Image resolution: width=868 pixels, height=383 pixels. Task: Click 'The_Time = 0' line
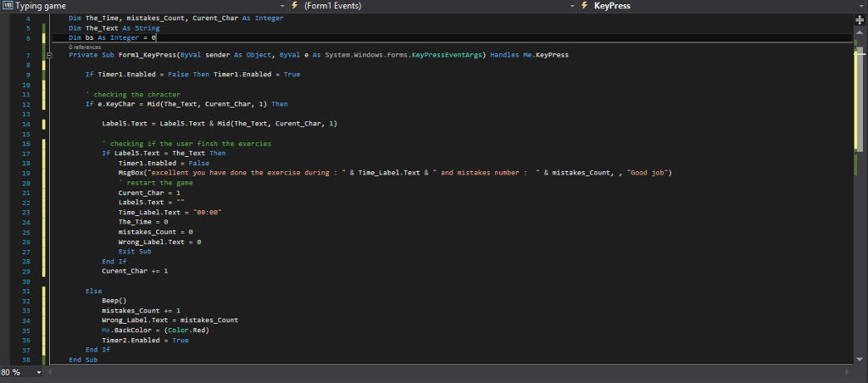tap(142, 222)
